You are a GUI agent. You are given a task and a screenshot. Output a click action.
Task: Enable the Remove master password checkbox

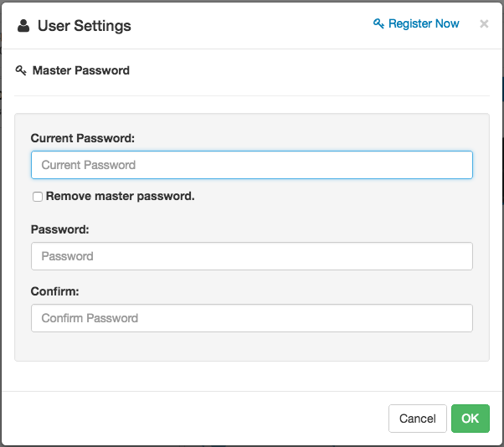(x=38, y=197)
